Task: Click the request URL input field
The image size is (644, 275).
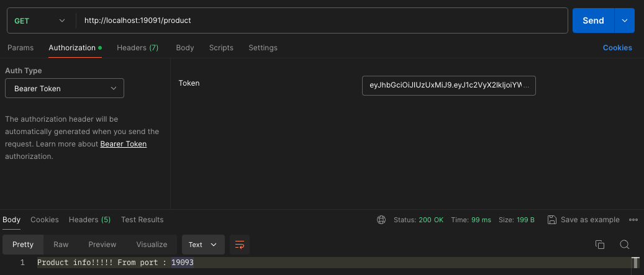Action: click(322, 20)
